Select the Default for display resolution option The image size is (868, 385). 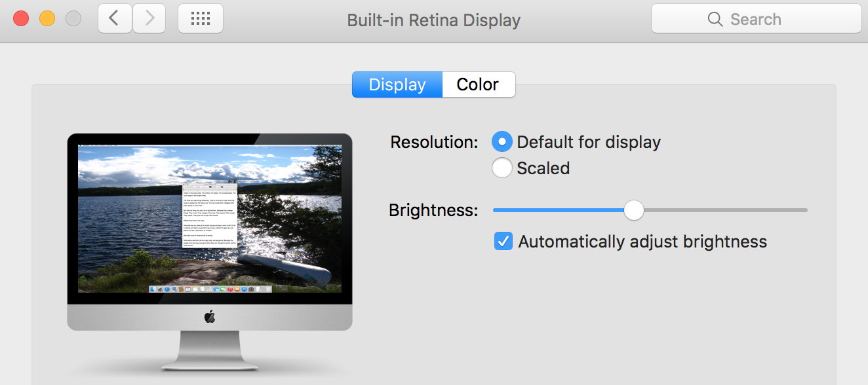click(502, 141)
